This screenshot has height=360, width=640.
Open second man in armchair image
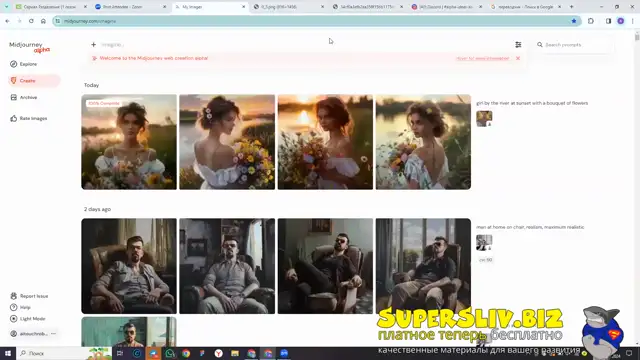point(227,266)
